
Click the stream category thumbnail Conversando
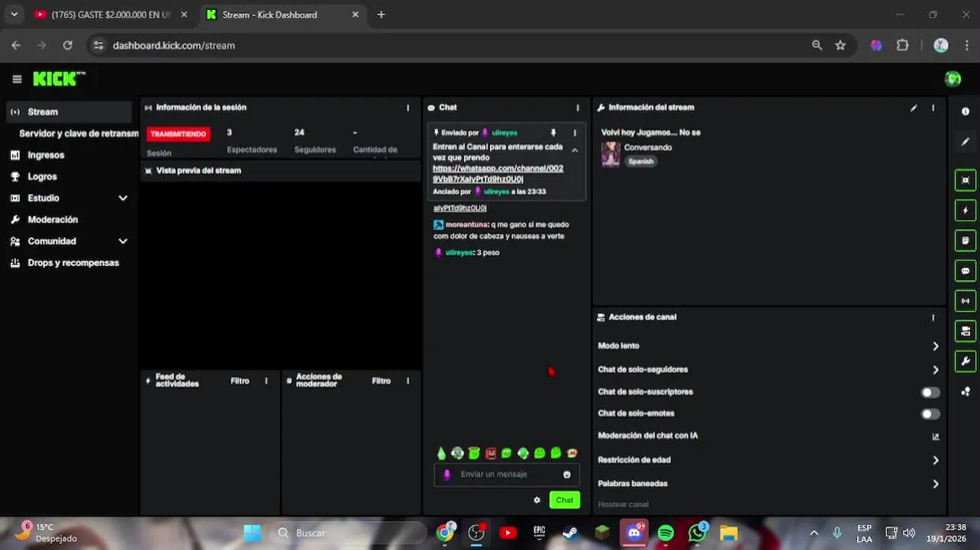coord(611,154)
